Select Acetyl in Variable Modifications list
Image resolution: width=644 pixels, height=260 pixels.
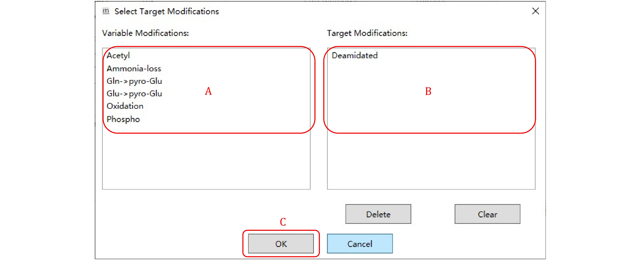coord(118,55)
